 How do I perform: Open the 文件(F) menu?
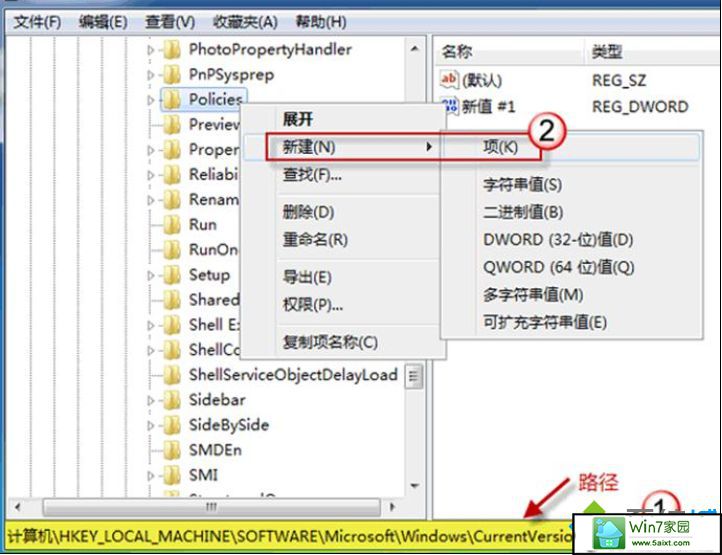click(37, 21)
